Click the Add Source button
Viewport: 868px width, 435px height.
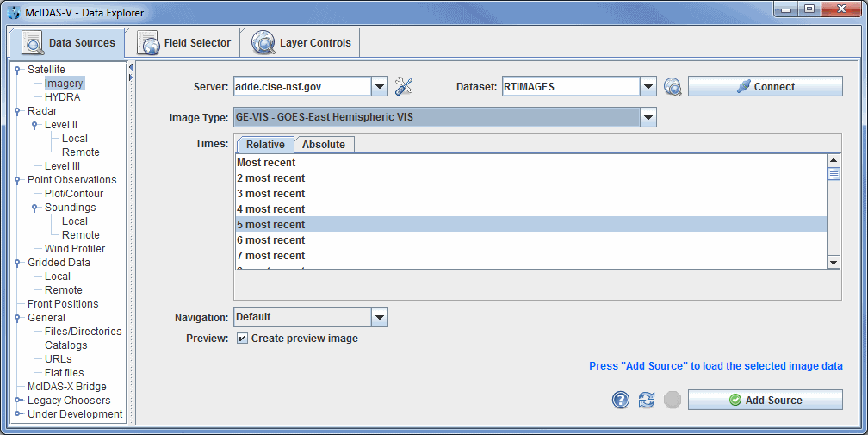pos(765,400)
